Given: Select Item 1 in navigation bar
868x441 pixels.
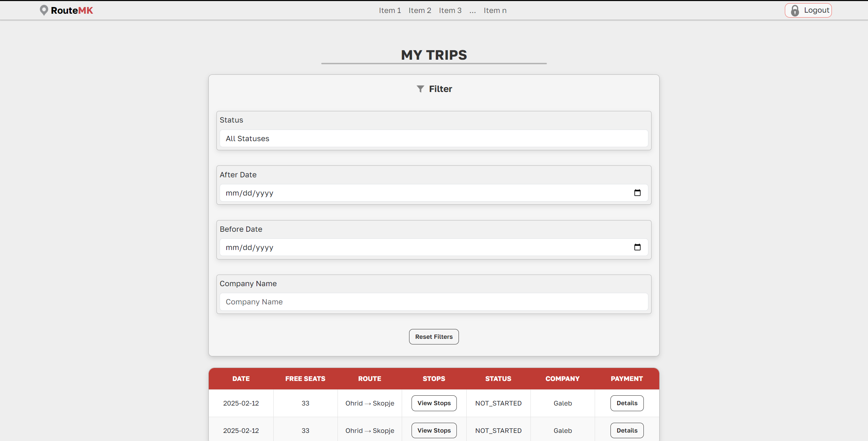Looking at the screenshot, I should tap(389, 11).
